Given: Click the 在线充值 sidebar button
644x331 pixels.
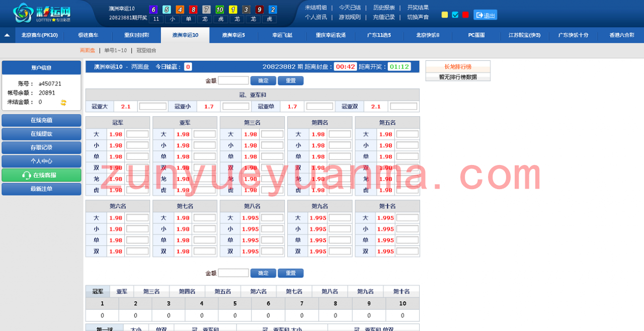Looking at the screenshot, I should [x=41, y=120].
